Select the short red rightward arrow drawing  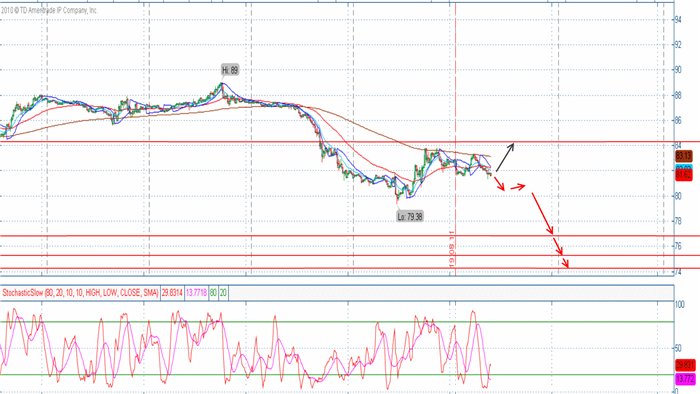518,187
